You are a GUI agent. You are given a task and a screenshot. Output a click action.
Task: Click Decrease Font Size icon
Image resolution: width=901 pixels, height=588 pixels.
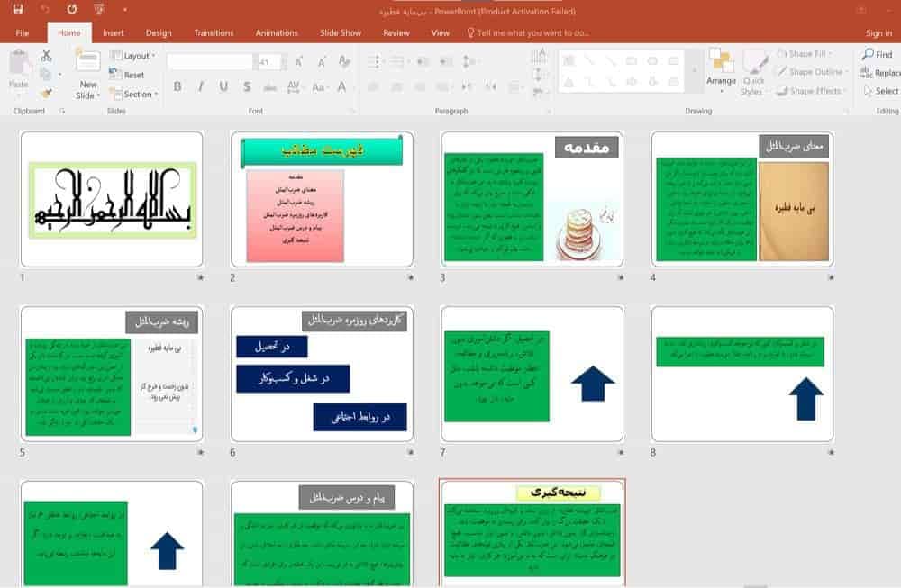tap(322, 61)
